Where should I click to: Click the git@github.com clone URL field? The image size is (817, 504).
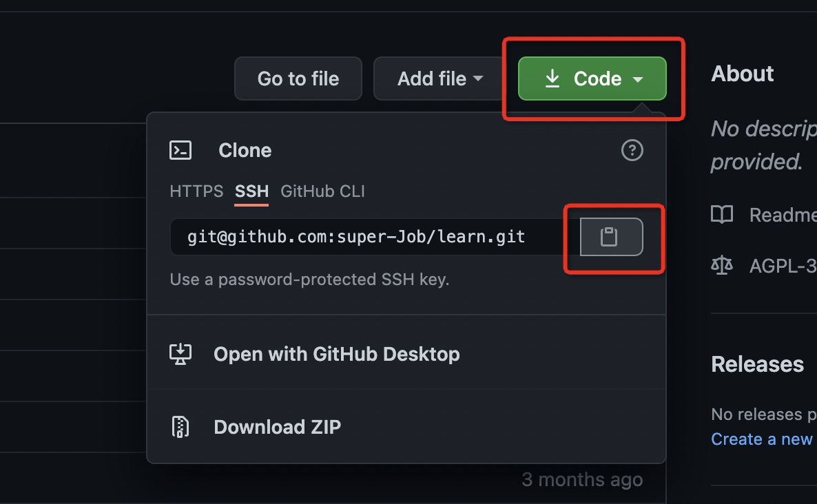coord(375,237)
